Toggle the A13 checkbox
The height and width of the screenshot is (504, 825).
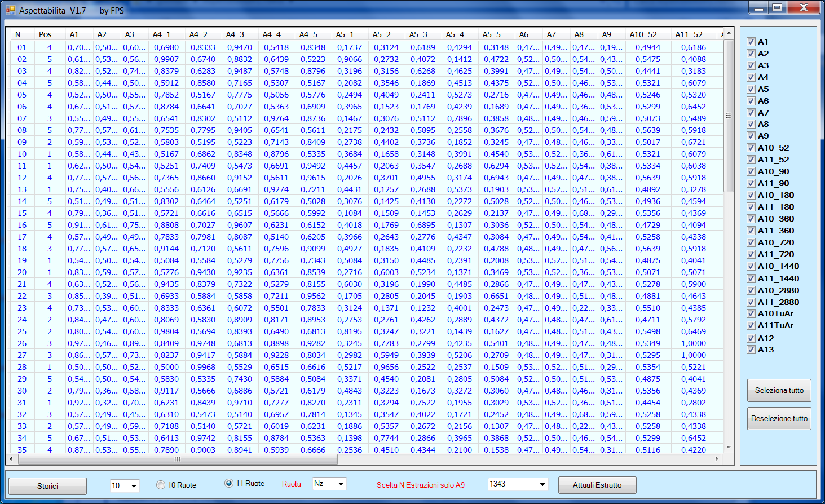click(x=751, y=350)
